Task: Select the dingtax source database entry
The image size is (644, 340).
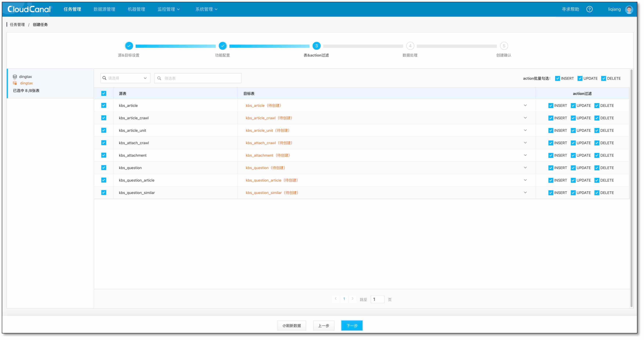Action: (26, 77)
